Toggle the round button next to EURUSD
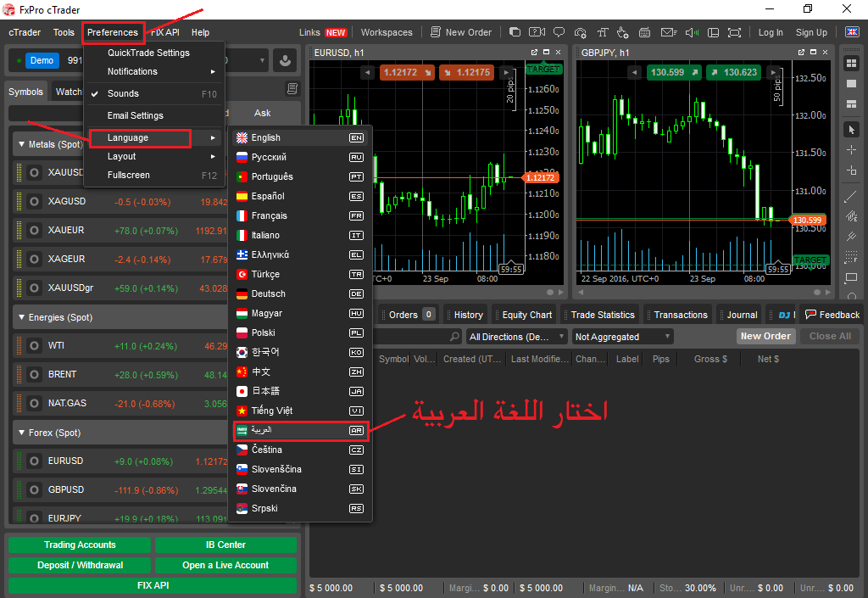 point(34,461)
